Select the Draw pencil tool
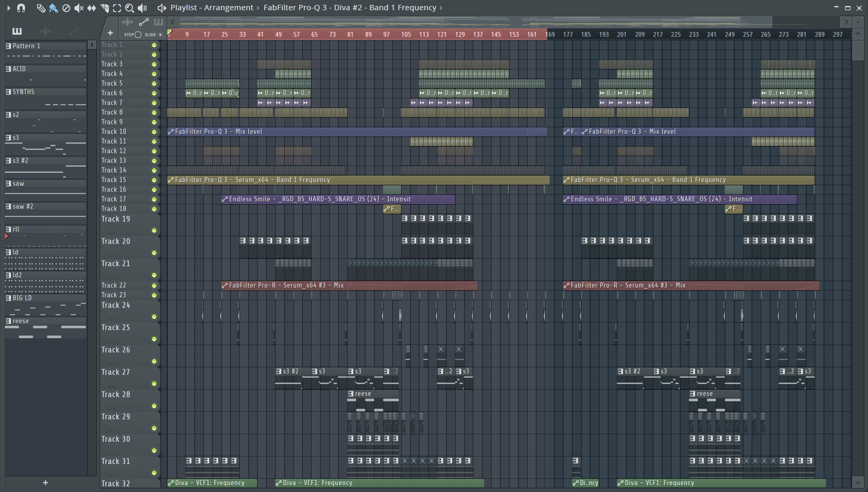868x492 pixels. [x=41, y=8]
